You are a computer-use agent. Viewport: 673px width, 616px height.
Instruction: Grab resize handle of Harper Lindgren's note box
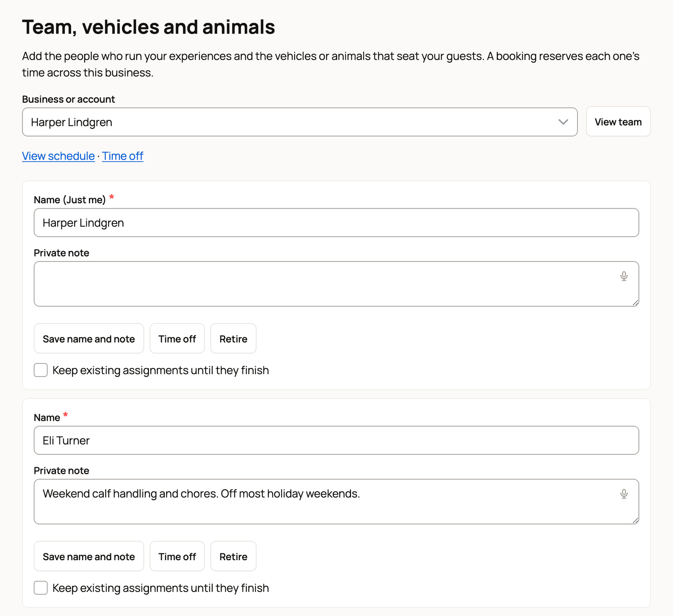pyautogui.click(x=635, y=303)
